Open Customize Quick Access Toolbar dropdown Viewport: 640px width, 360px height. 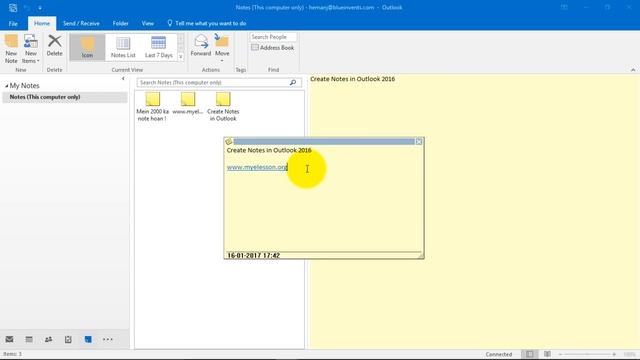[x=40, y=8]
